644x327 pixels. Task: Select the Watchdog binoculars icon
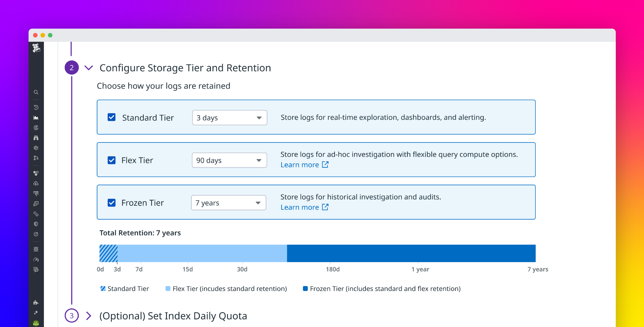(x=36, y=138)
